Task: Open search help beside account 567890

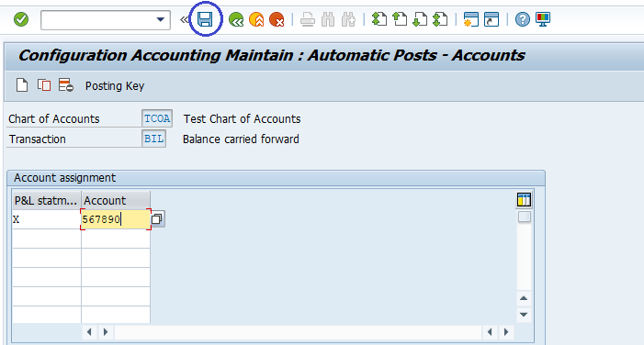Action: [x=157, y=219]
